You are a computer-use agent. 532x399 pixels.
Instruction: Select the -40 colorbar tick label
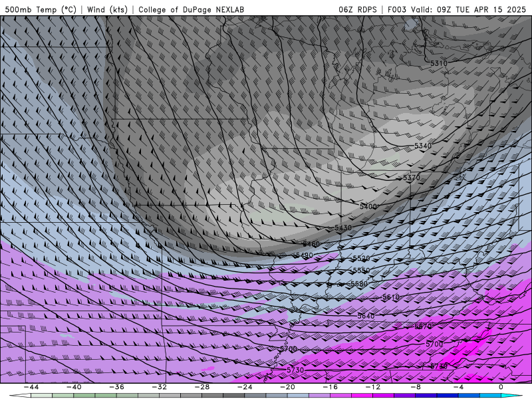coord(74,387)
